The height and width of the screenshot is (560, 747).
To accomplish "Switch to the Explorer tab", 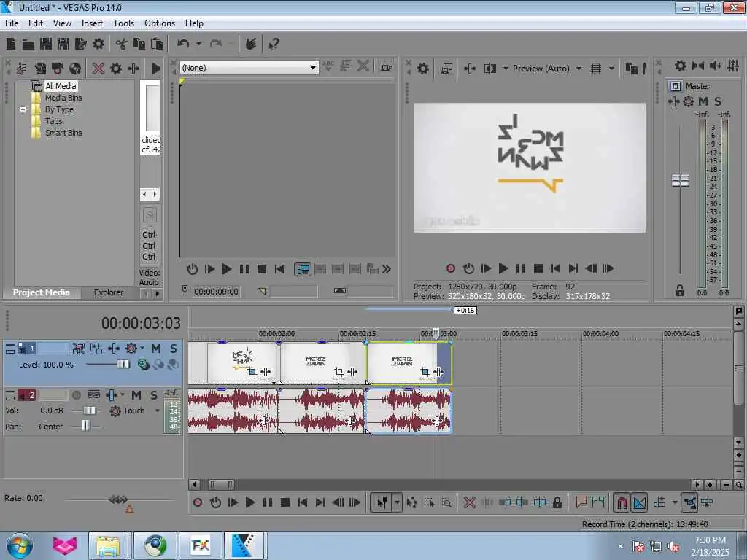I will pos(109,292).
